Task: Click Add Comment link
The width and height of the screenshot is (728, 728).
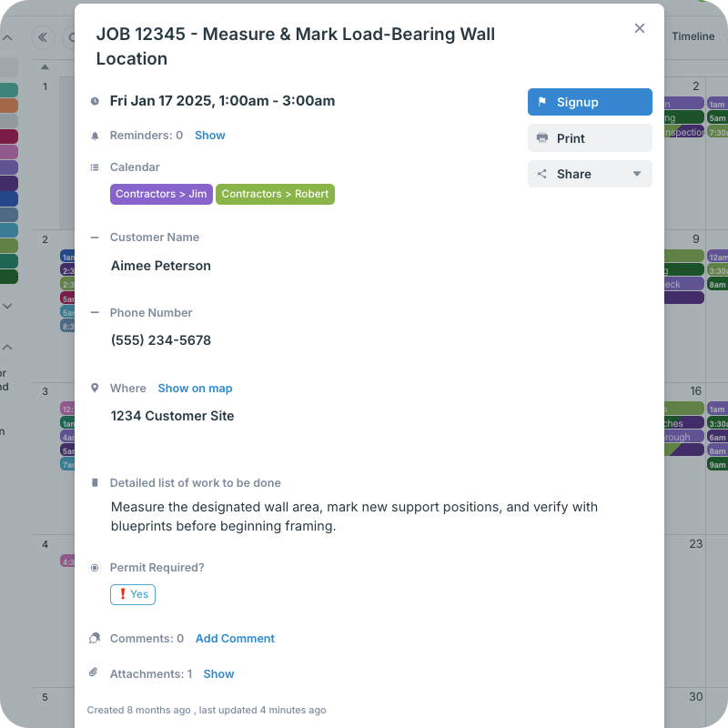Action: pyautogui.click(x=235, y=639)
